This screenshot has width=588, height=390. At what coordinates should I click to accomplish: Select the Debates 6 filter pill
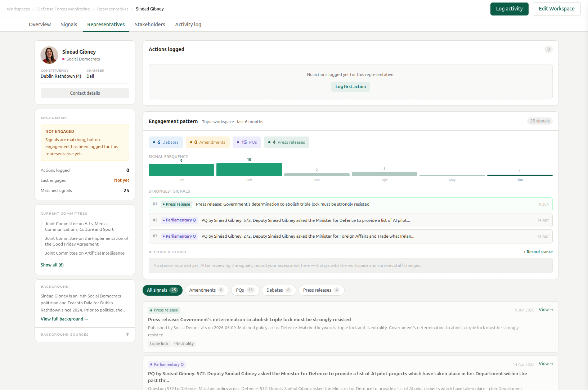coord(279,290)
